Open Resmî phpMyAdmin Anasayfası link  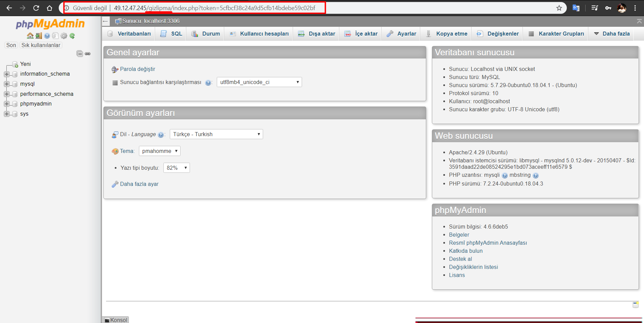point(488,243)
